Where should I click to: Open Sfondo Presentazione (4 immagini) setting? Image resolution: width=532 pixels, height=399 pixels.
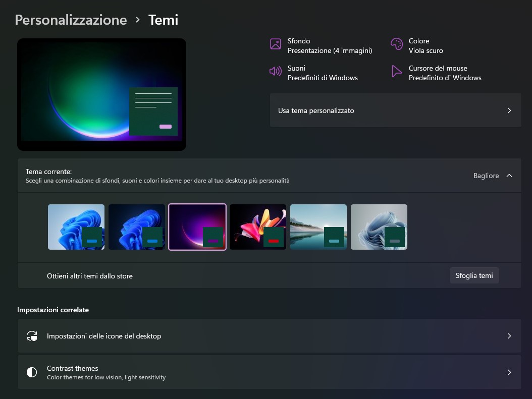coord(321,46)
